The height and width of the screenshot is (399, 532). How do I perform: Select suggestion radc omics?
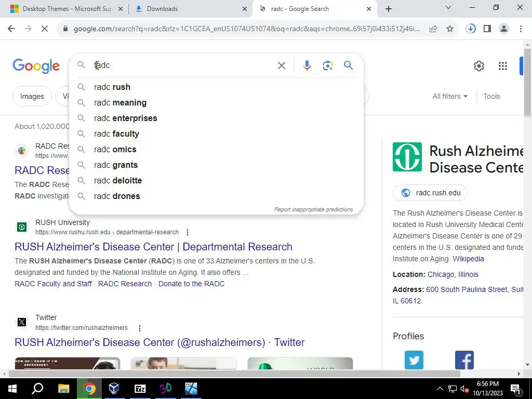[x=217, y=150]
